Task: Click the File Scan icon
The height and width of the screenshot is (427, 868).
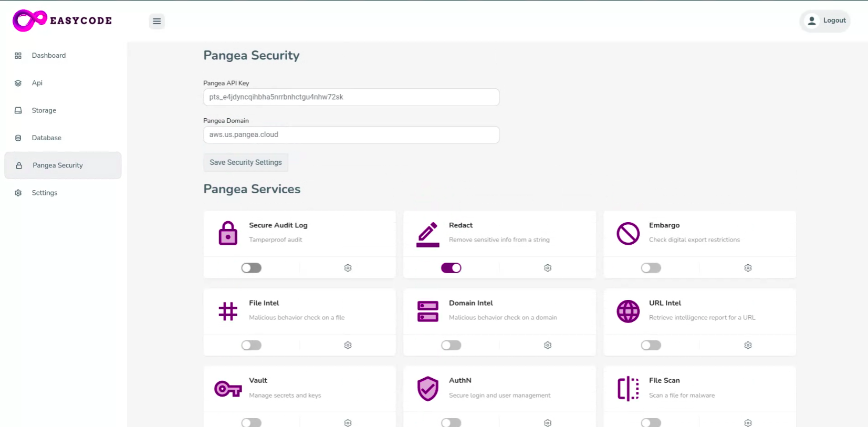Action: pos(628,389)
